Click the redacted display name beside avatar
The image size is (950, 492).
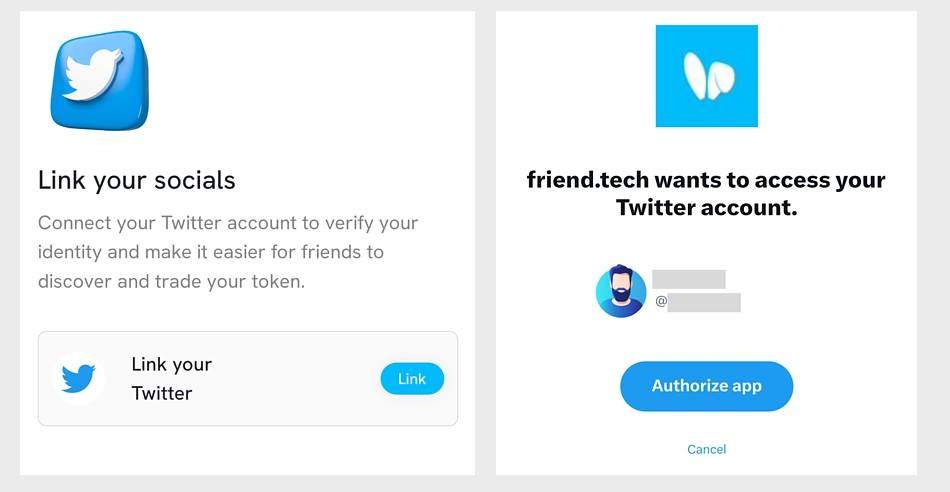[689, 279]
